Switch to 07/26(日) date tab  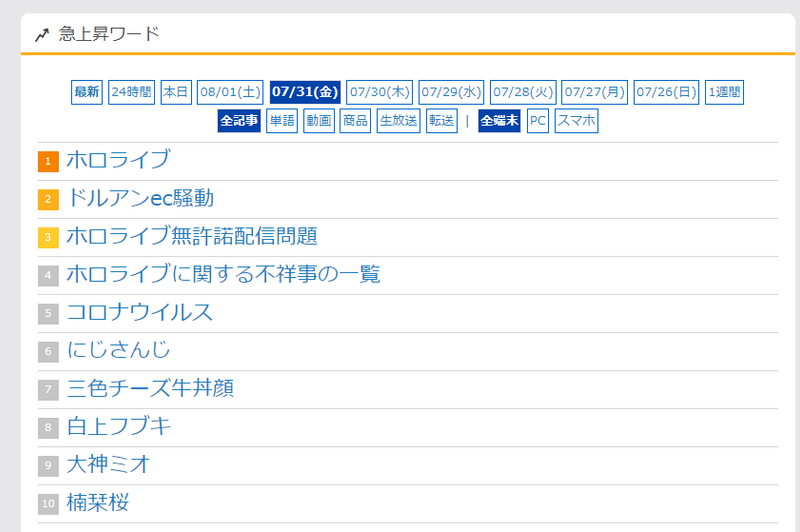point(666,92)
